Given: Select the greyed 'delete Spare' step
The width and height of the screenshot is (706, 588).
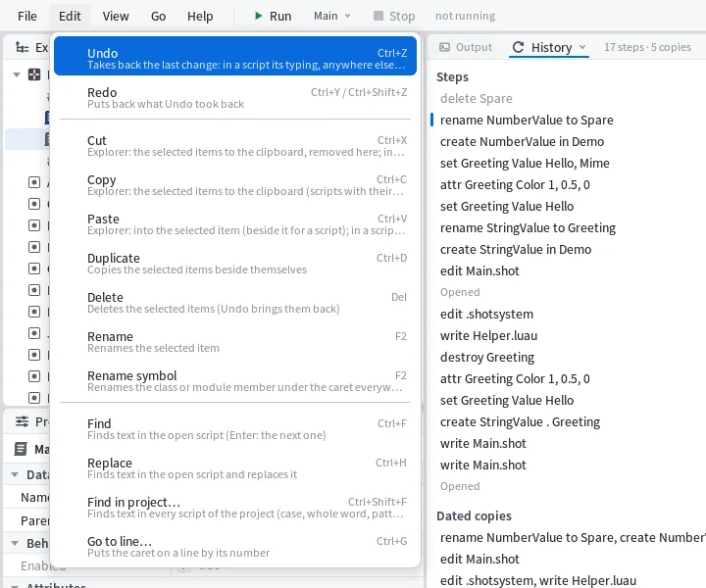Looking at the screenshot, I should point(476,99).
